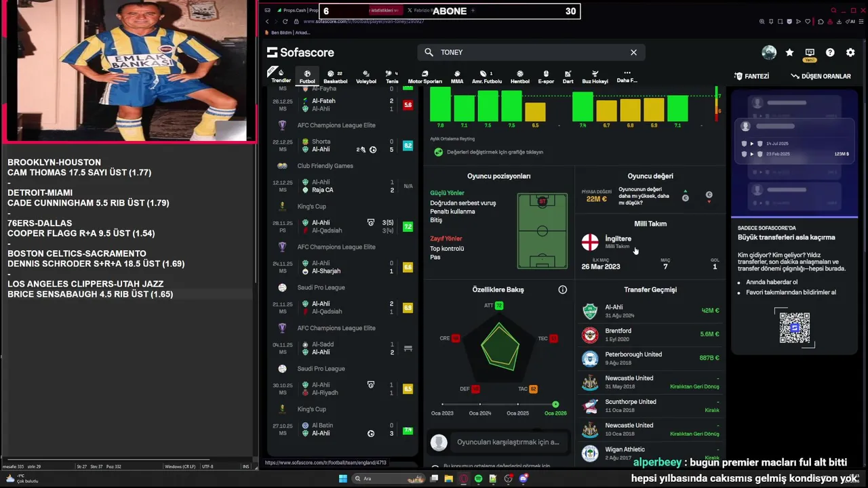Click the transfer QR code
The image size is (868, 488).
[794, 328]
